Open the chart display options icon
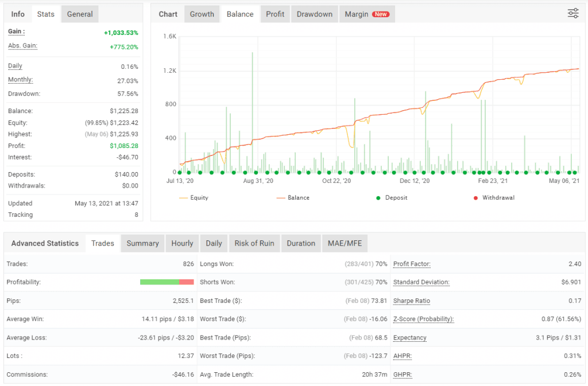The image size is (588, 386). (x=572, y=13)
